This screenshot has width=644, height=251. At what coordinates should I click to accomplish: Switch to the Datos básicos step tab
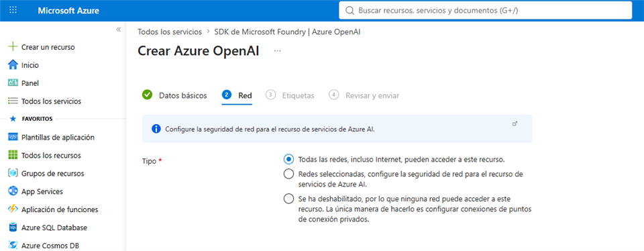tap(174, 95)
